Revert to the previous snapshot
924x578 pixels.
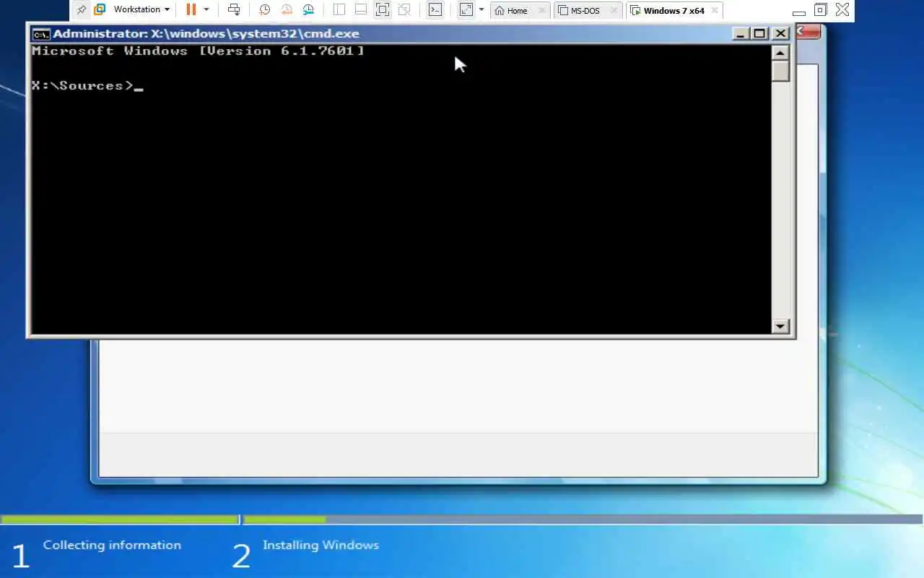coord(287,10)
